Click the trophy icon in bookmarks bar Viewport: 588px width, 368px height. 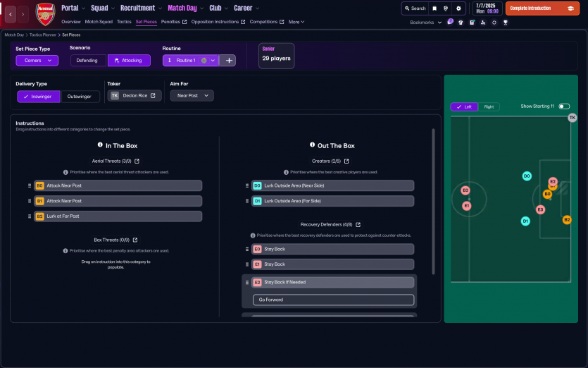pyautogui.click(x=505, y=22)
